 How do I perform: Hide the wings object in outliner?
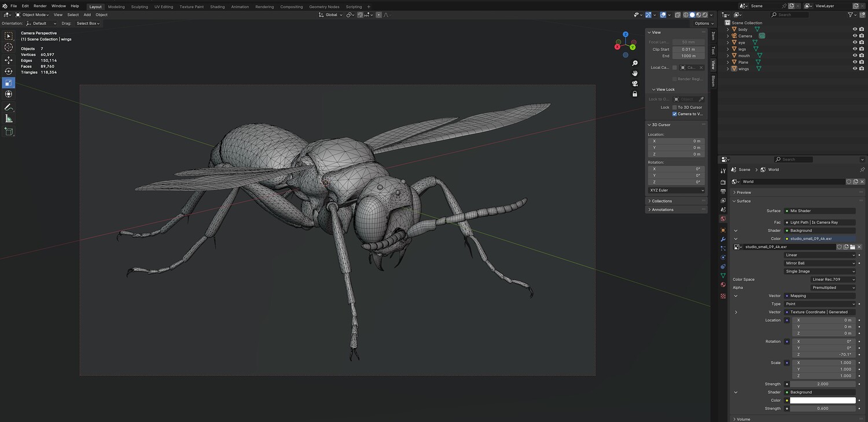point(855,69)
